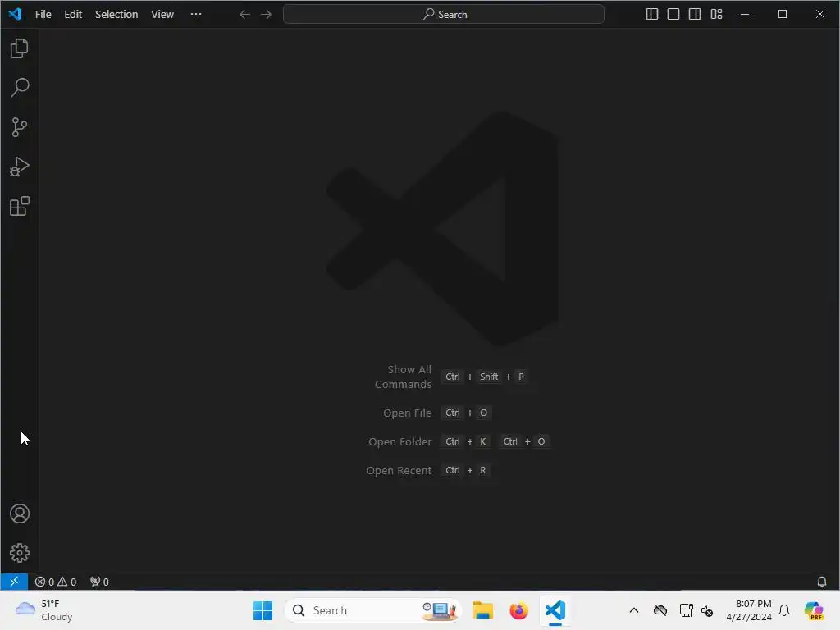
Task: Open File Explorer from the taskbar
Action: pos(482,610)
